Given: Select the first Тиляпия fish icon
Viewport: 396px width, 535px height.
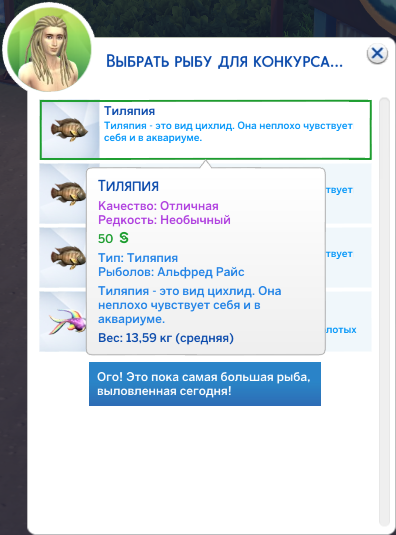Looking at the screenshot, I should [70, 130].
